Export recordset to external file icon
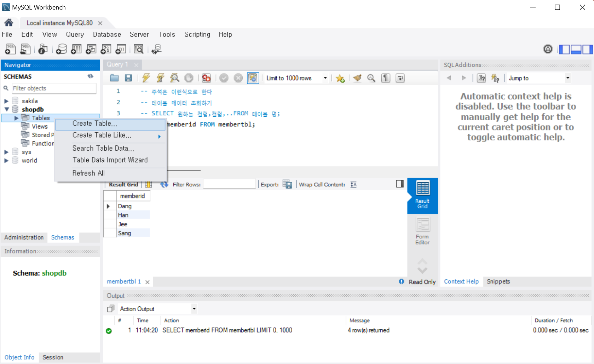Viewport: 594px width, 364px height. pos(287,184)
